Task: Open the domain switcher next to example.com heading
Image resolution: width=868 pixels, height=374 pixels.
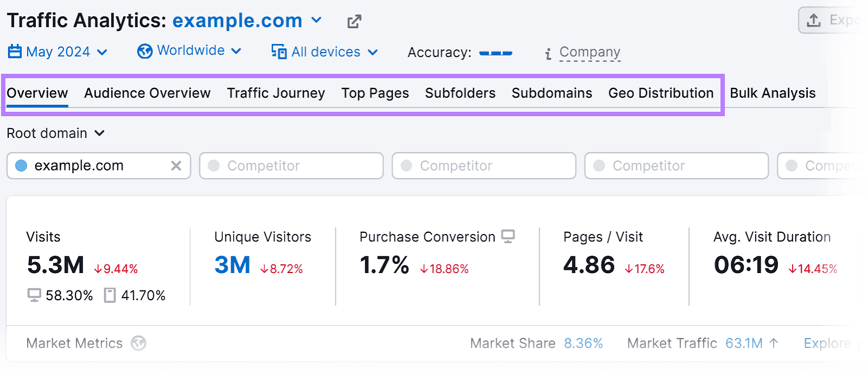Action: tap(316, 21)
